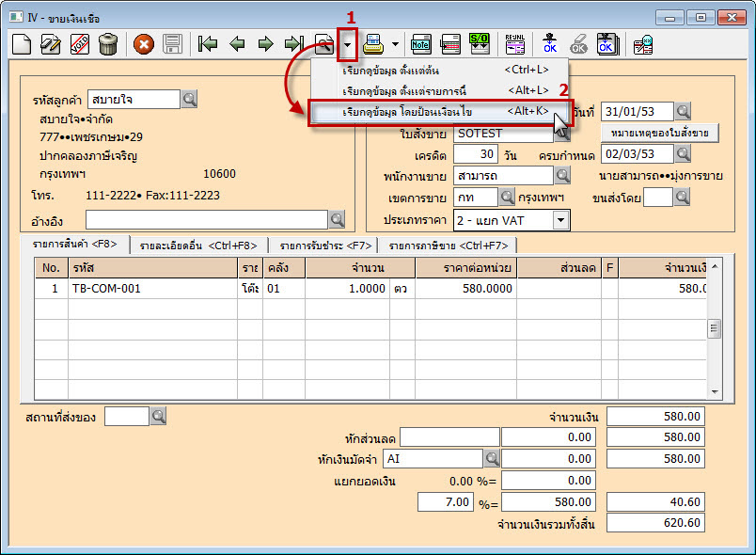Expand the ประเภทราคา '2 - แยก VAT' dropdown
Image resolution: width=756 pixels, height=555 pixels.
[561, 219]
